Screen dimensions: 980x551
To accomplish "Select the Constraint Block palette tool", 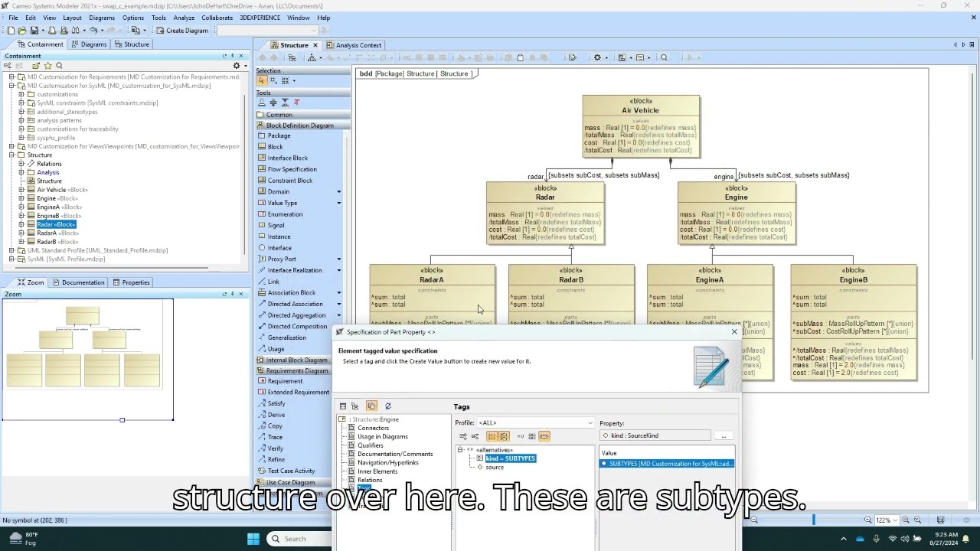I will coord(290,181).
